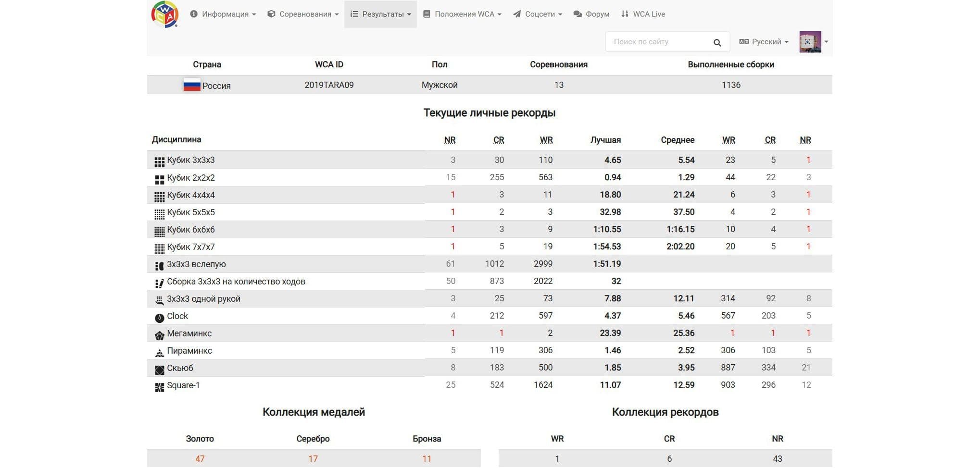The height and width of the screenshot is (468, 980).
Task: Click the Кубик 2x2x2 event icon
Action: pyautogui.click(x=159, y=180)
